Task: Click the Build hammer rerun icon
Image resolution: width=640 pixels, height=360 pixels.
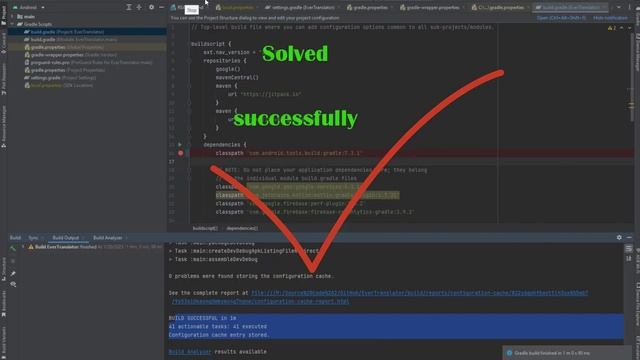Action: 13,248
